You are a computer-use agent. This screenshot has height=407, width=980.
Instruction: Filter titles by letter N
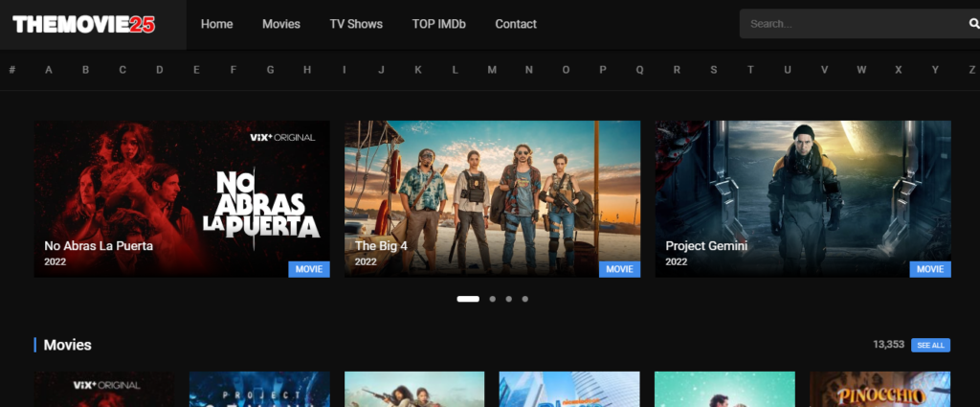(528, 69)
